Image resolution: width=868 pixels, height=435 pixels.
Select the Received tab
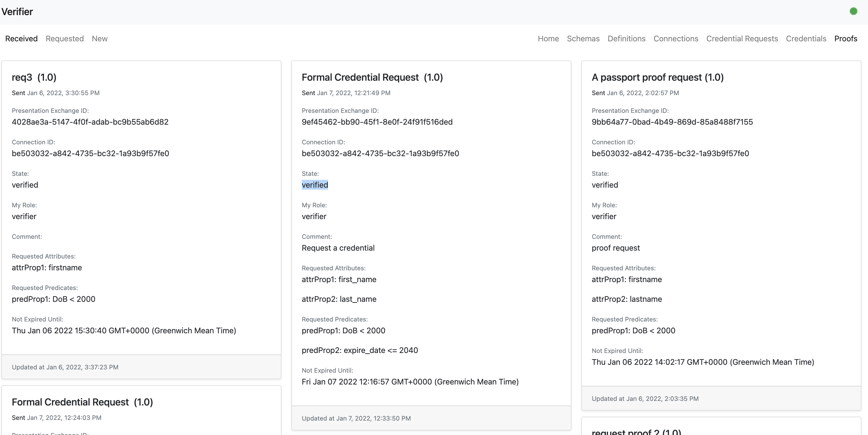pyautogui.click(x=21, y=39)
